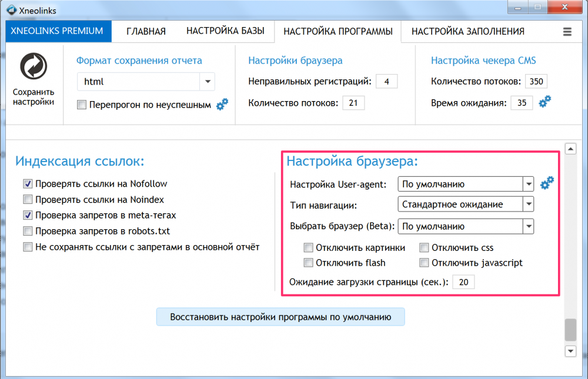Click CMS checker Количество потоков field 350

click(x=536, y=81)
